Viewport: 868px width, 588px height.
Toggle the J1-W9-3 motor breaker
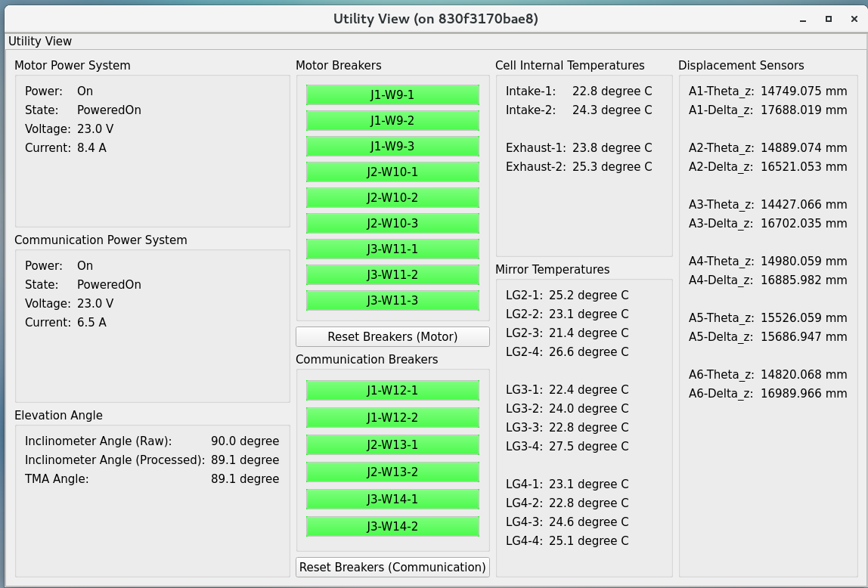coord(392,147)
